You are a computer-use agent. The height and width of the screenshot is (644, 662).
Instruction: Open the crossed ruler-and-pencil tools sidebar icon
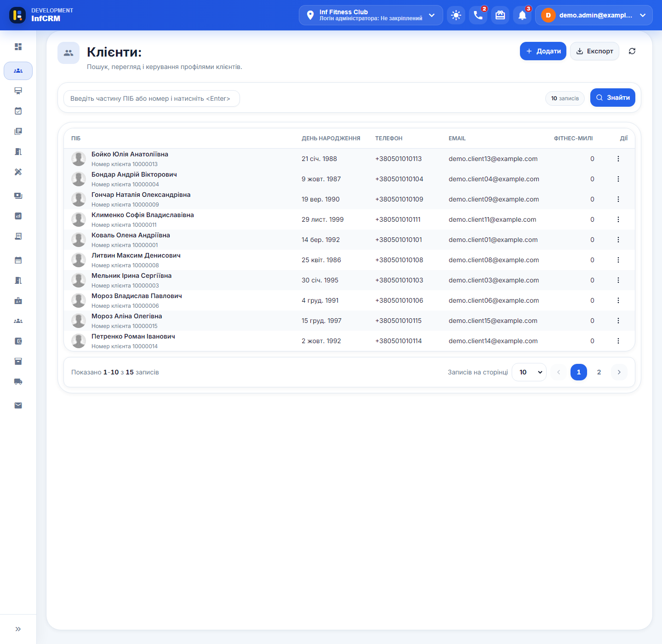click(x=18, y=172)
